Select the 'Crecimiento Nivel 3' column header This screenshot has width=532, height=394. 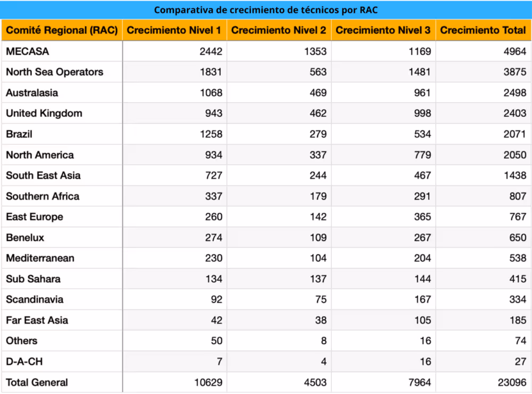click(383, 30)
